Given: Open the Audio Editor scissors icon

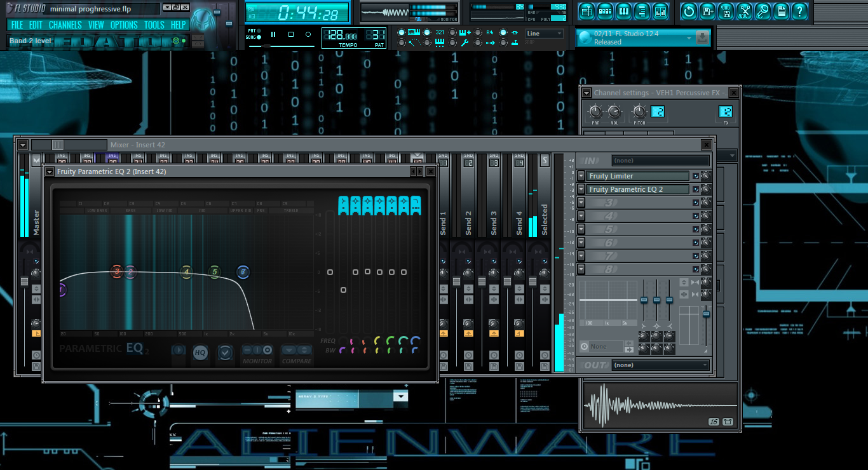Looking at the screenshot, I should 744,11.
